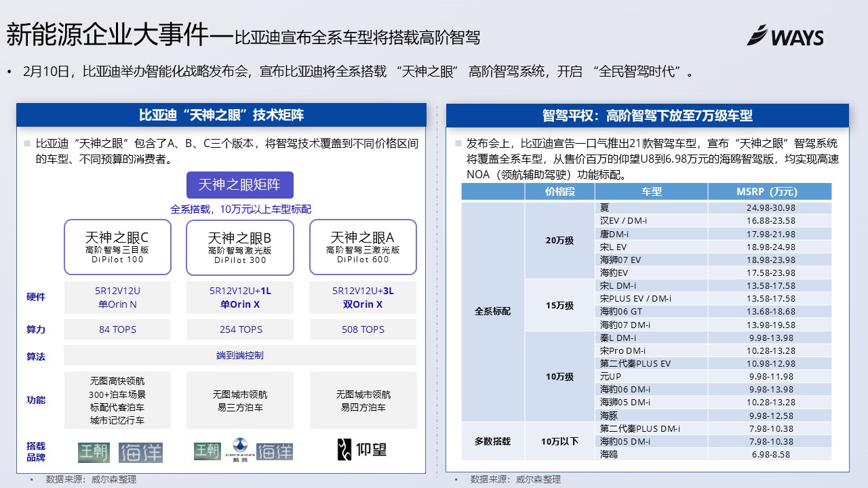Click the 宋L EV model cell

(x=652, y=247)
